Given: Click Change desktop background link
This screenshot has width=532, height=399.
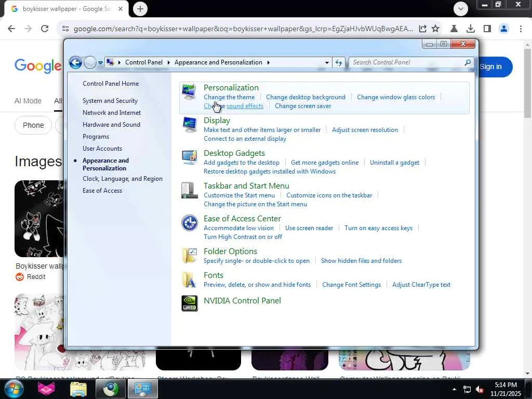Looking at the screenshot, I should click(x=305, y=97).
